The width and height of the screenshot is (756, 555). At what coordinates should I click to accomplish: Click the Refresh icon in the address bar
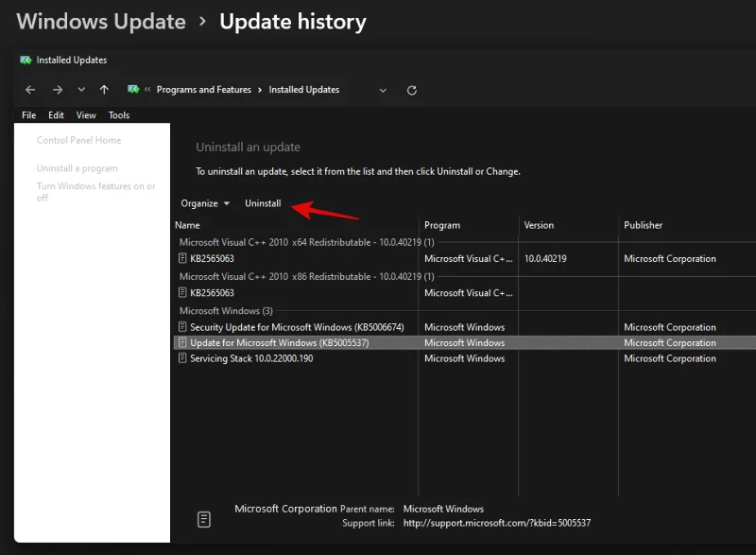click(x=411, y=89)
